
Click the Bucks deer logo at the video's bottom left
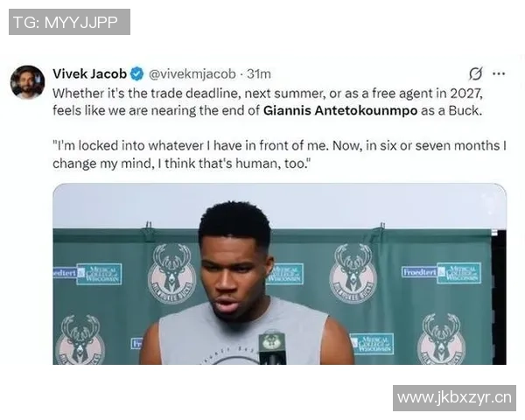[x=80, y=340]
